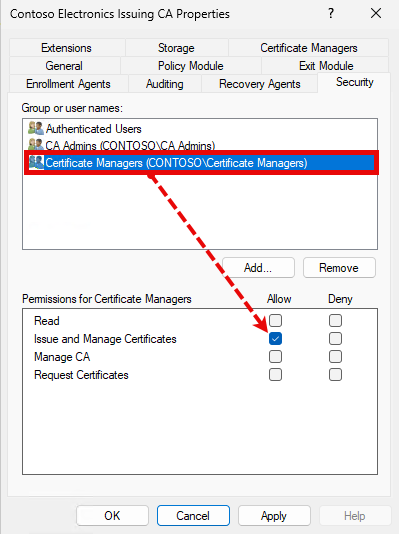399x534 pixels.
Task: Click the Manage CA permission label
Action: (x=62, y=357)
